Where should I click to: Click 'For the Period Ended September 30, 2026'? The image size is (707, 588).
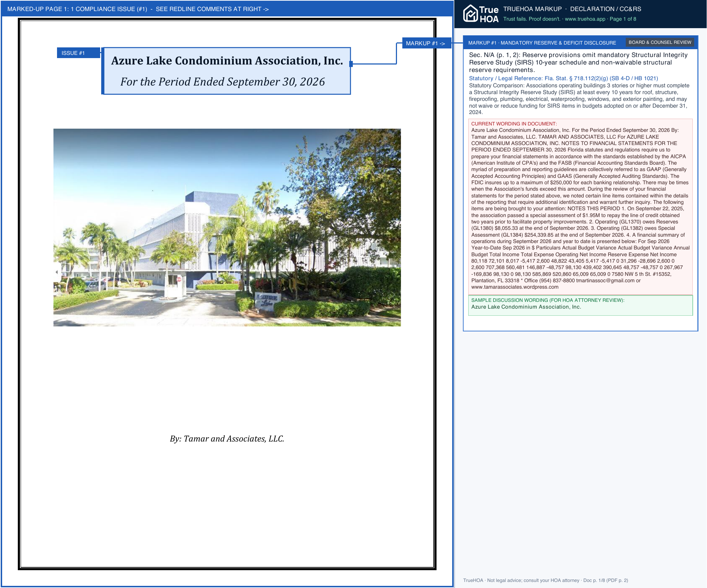pyautogui.click(x=222, y=82)
